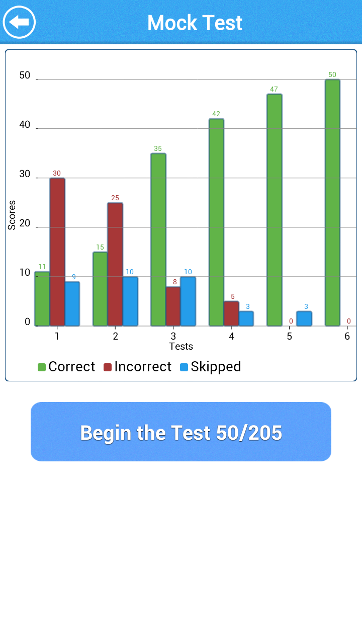Select the green bar labeled 11
Screen dimensions: 362x644
coord(42,299)
